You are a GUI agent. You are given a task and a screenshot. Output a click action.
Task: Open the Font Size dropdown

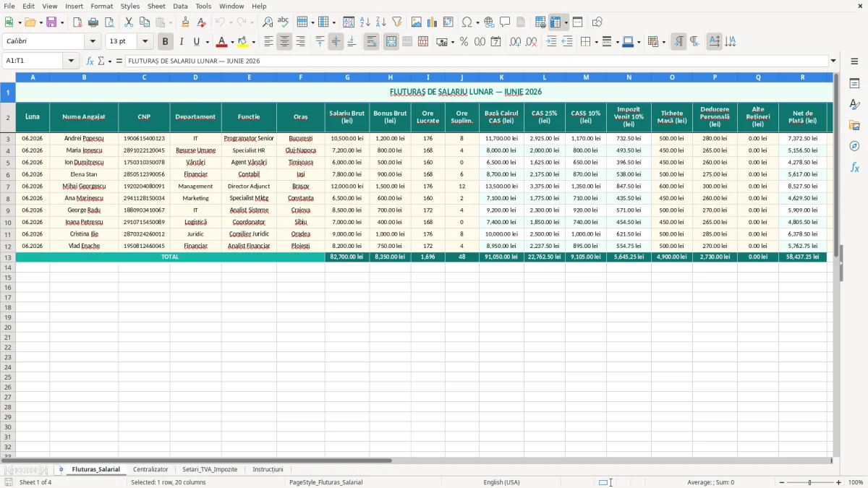coord(145,42)
